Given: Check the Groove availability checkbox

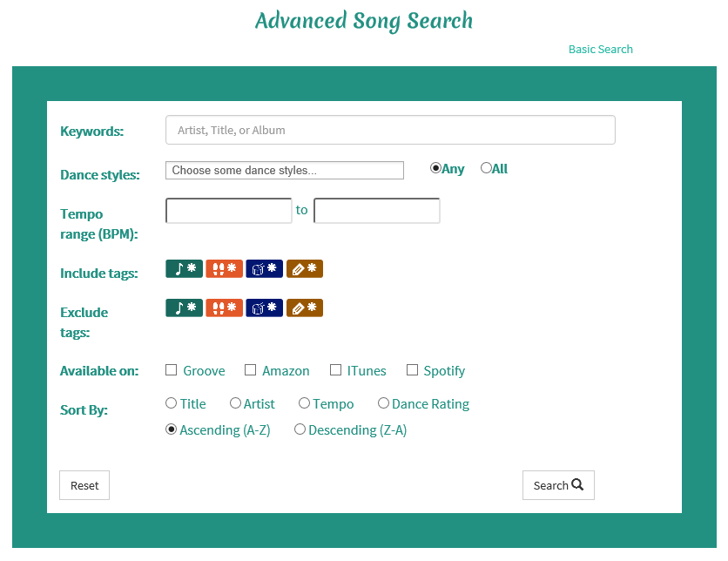Looking at the screenshot, I should [x=172, y=370].
